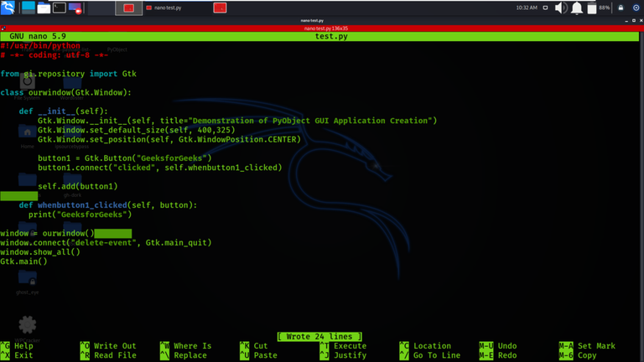The image size is (644, 362).
Task: Activate the nano test.py taskbar button
Action: pyautogui.click(x=164, y=8)
